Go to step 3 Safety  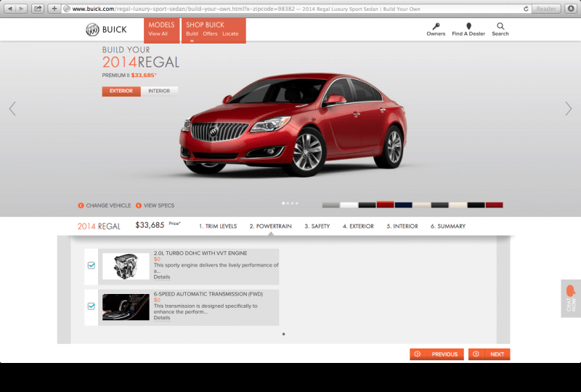point(317,226)
